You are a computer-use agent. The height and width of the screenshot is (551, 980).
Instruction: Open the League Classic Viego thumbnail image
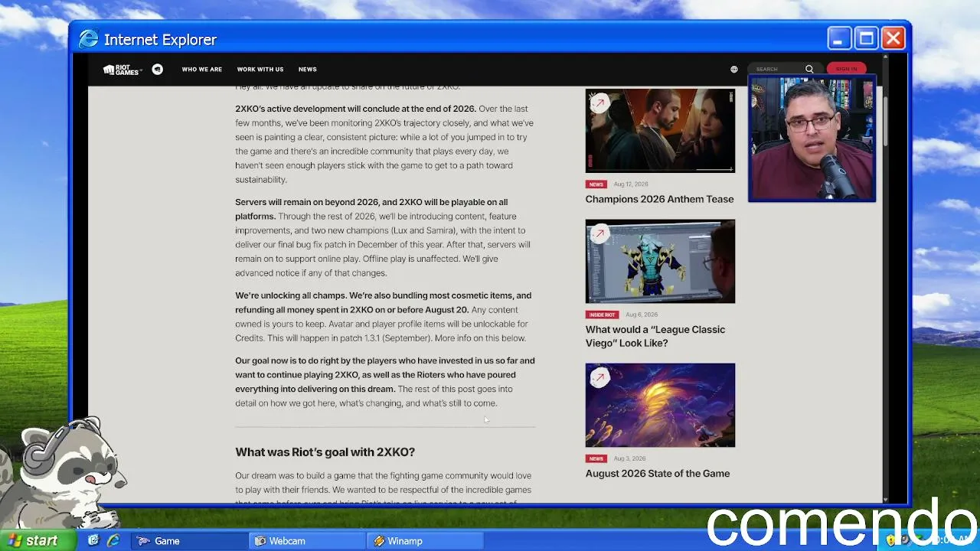[660, 261]
